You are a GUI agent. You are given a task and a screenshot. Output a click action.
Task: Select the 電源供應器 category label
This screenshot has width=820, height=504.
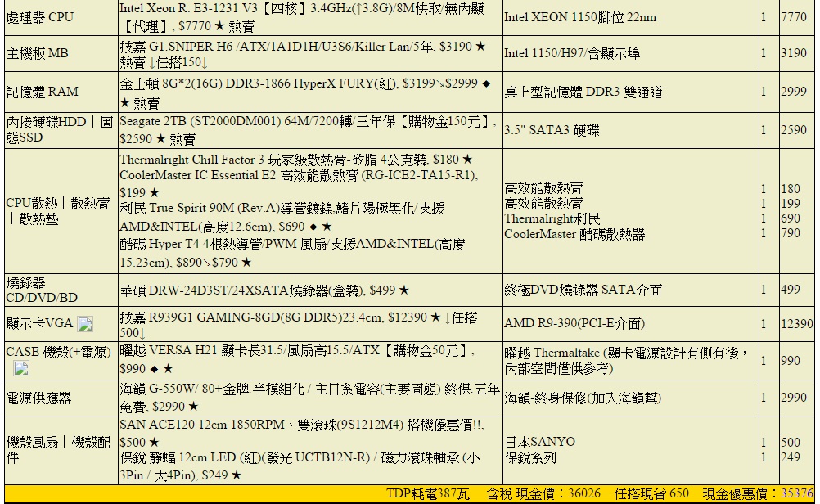coord(38,398)
